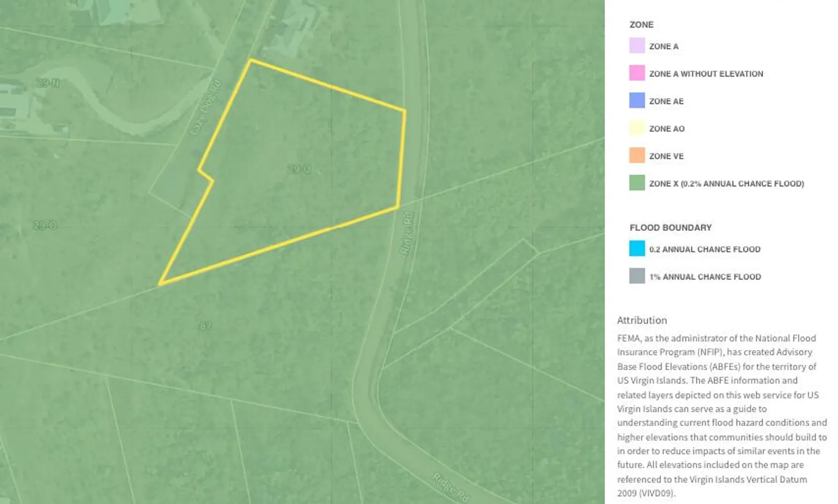The width and height of the screenshot is (838, 504).
Task: Click the ZONE legend heading
Action: pyautogui.click(x=641, y=25)
